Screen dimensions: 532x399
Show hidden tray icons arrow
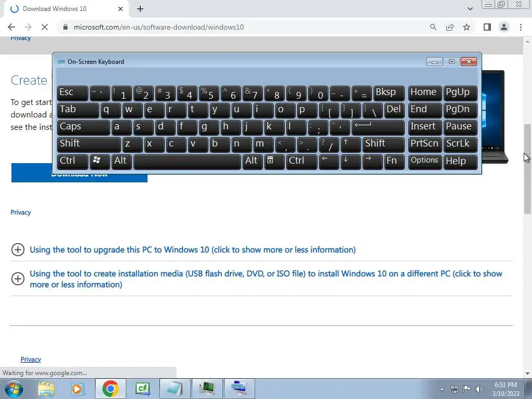click(x=442, y=389)
